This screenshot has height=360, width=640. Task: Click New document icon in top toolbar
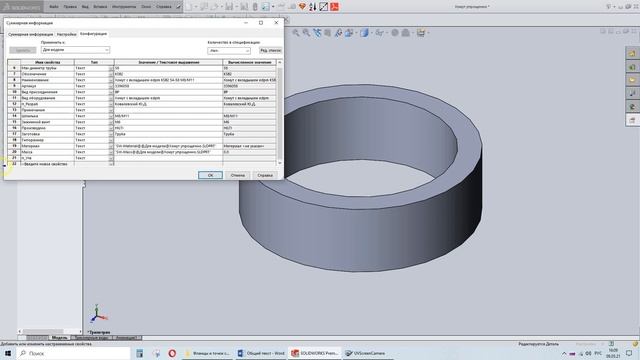coord(189,7)
